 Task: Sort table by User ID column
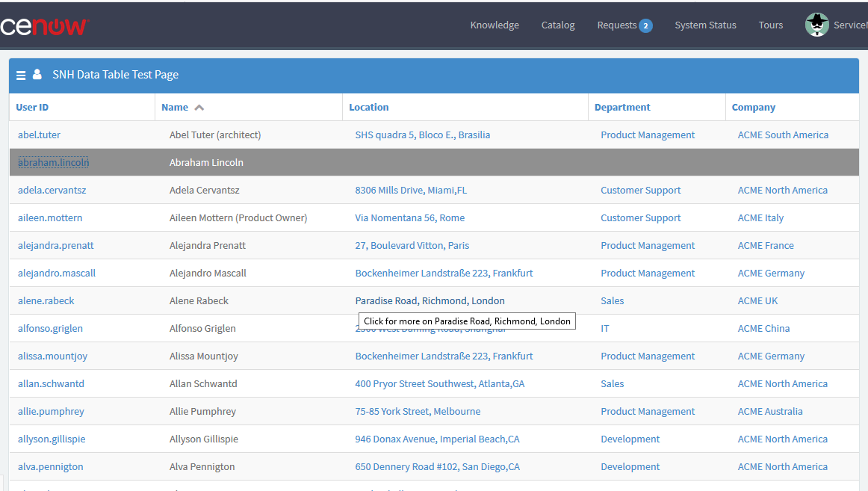pyautogui.click(x=32, y=108)
